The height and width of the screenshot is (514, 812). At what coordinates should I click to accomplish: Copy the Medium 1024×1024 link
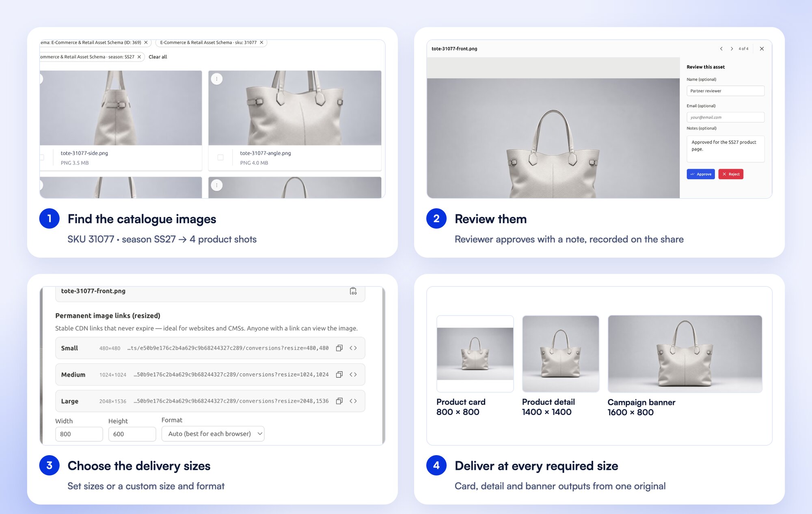[339, 374]
